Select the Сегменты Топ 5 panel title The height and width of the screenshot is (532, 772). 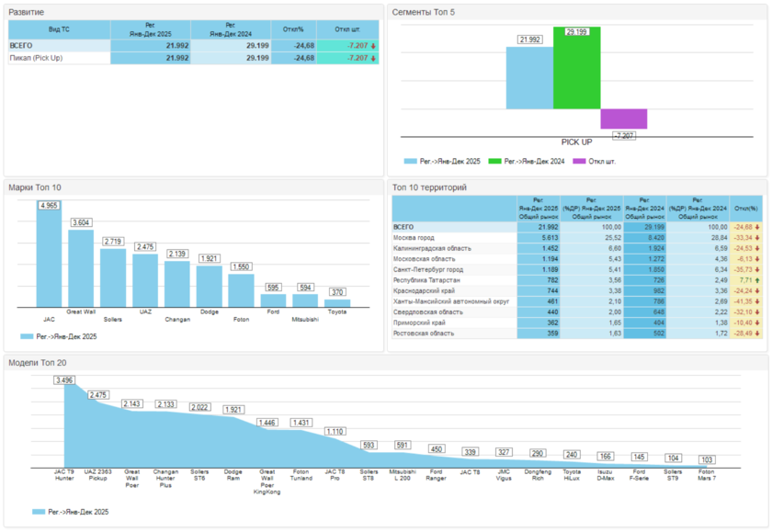click(423, 12)
